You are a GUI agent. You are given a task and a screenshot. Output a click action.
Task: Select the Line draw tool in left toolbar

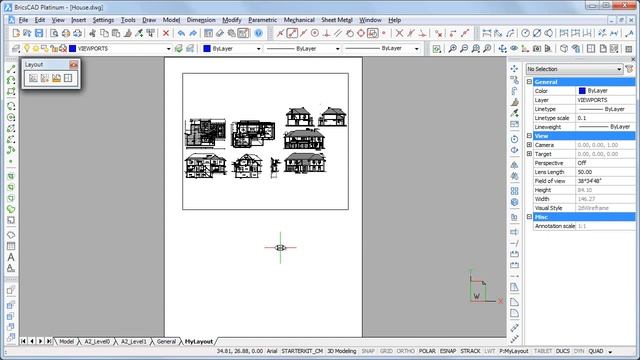(x=11, y=69)
